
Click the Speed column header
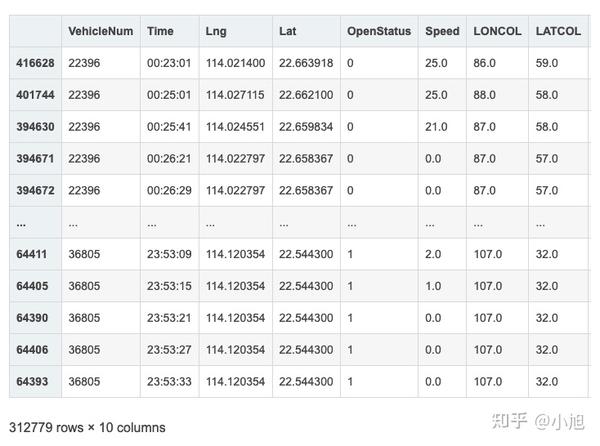(x=442, y=31)
